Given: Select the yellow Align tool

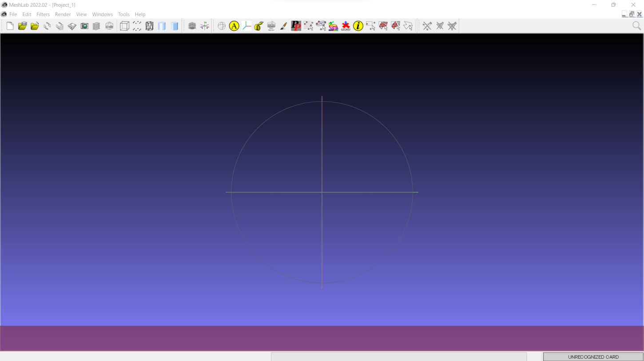Looking at the screenshot, I should [x=234, y=26].
